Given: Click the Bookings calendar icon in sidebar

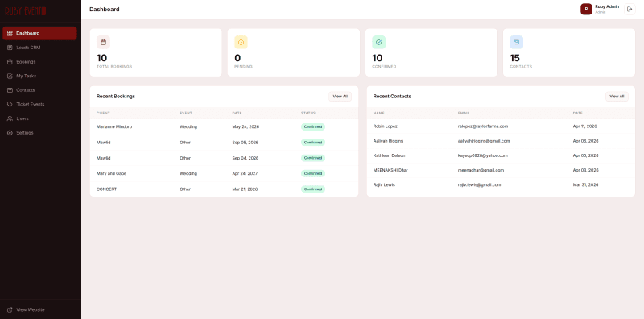Looking at the screenshot, I should [x=10, y=62].
